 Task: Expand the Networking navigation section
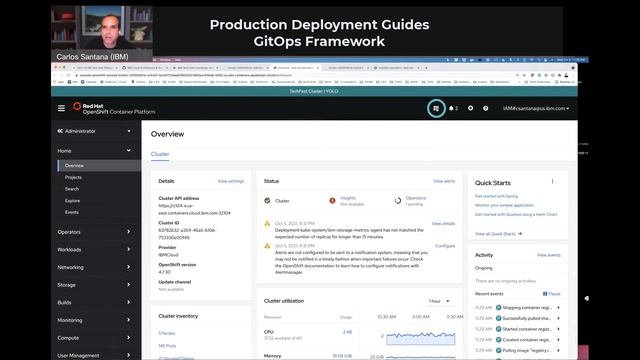coord(95,267)
